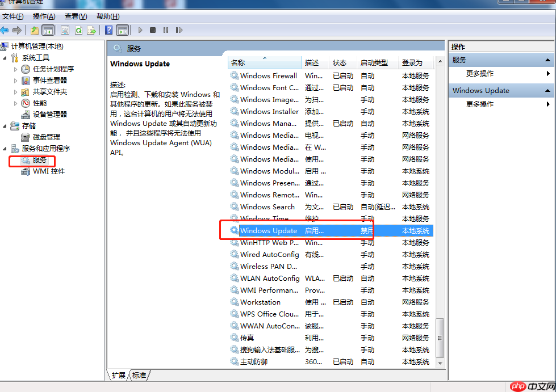Click the services list scrollbar up arrow

pos(440,62)
